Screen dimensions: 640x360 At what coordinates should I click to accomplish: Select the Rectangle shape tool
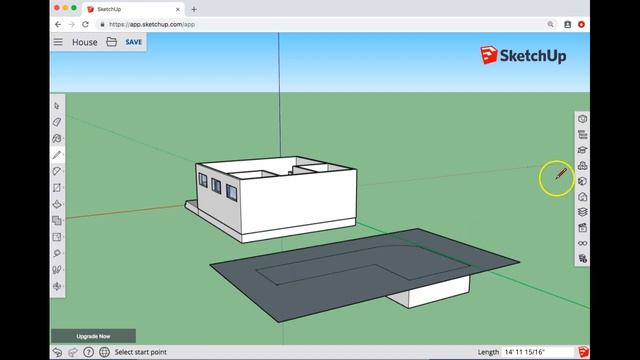tap(57, 187)
